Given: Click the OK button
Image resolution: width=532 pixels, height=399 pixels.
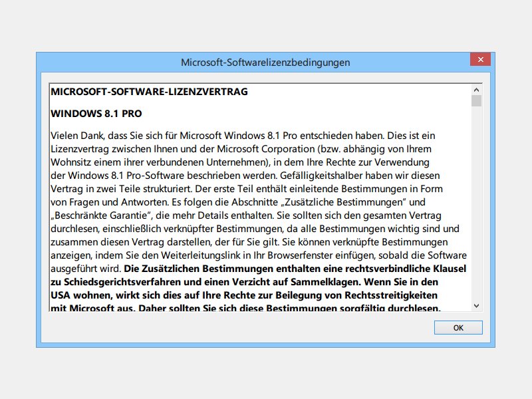Looking at the screenshot, I should pyautogui.click(x=458, y=327).
